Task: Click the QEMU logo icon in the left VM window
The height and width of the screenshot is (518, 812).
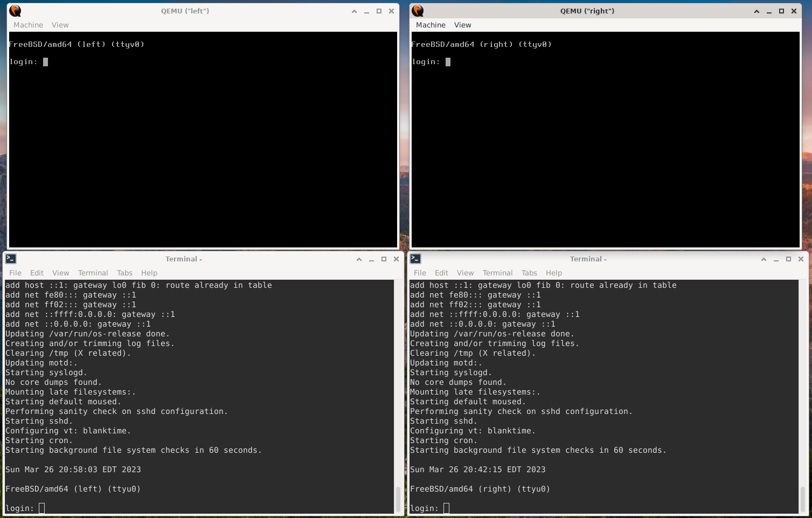Action: [x=15, y=11]
